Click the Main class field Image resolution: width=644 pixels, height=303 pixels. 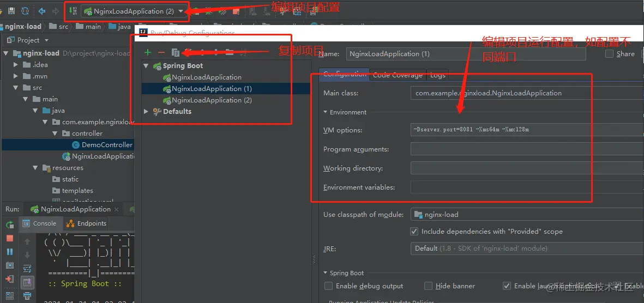point(527,93)
